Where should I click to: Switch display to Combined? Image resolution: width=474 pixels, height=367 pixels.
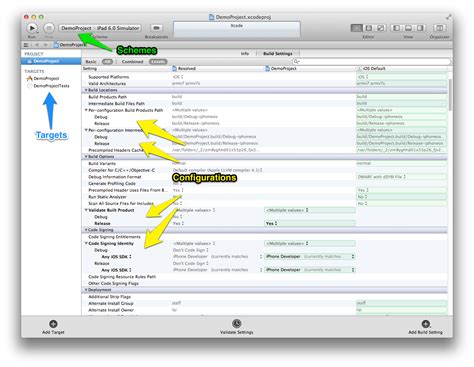click(x=132, y=62)
